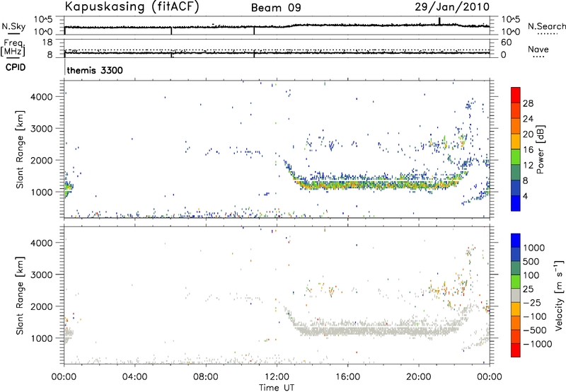Screen dimensions: 566x392
Task: Pick the gray −25 to 25 Velocity segment
Action: point(516,295)
